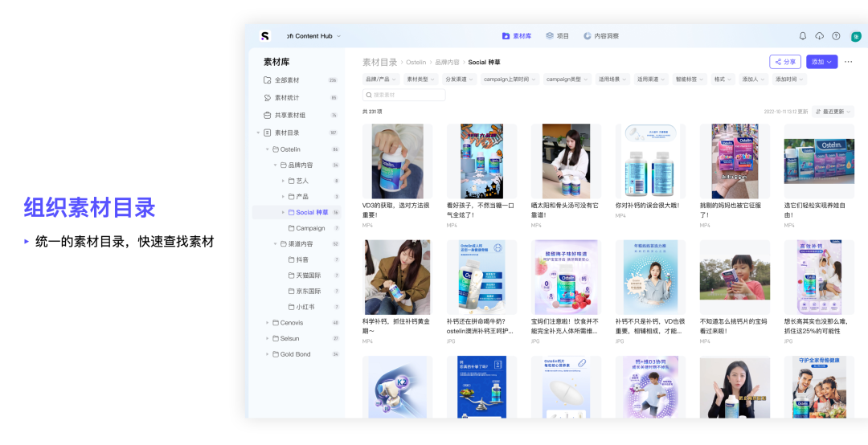
Task: Click the 全部素材 sidebar icon
Action: [x=268, y=80]
